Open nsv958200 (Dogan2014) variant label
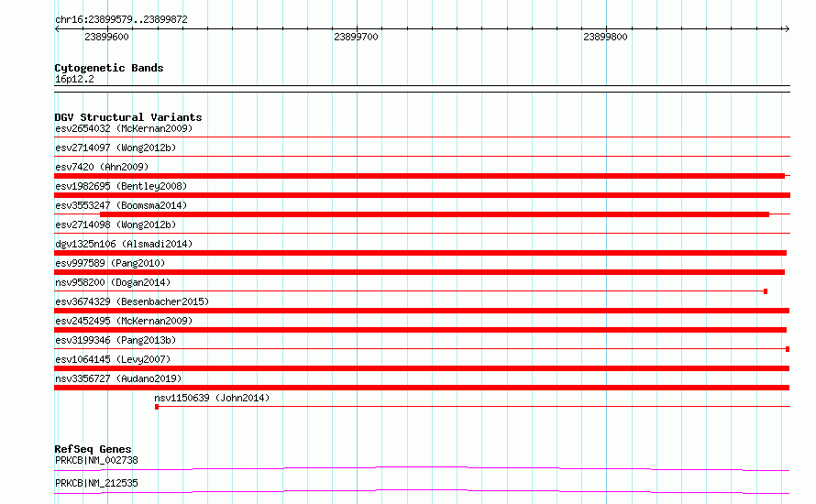The height and width of the screenshot is (504, 816). [113, 282]
